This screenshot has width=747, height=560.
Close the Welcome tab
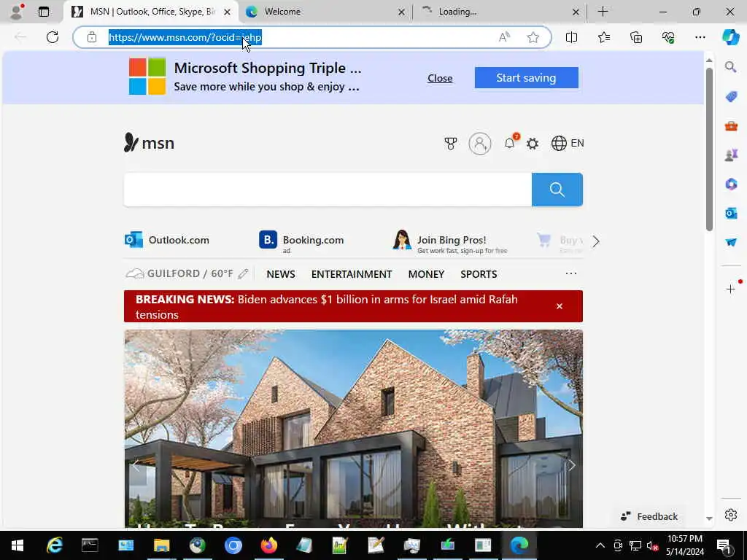pyautogui.click(x=401, y=12)
